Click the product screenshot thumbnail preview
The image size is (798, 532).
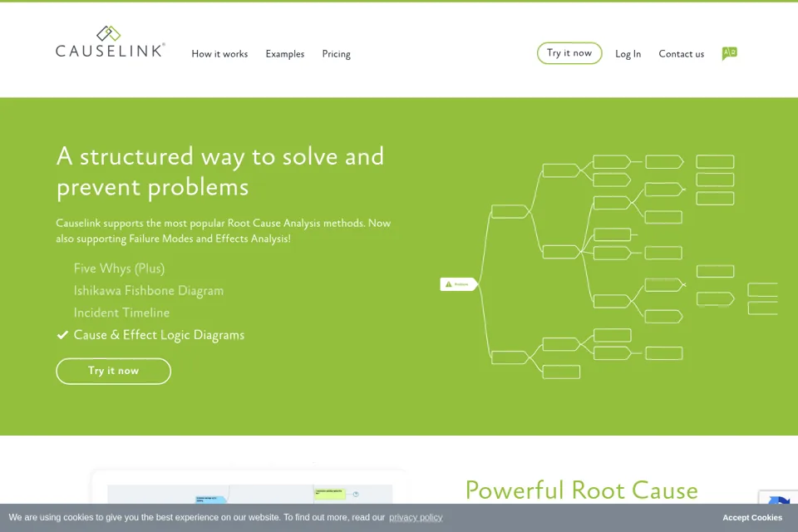tap(249, 488)
